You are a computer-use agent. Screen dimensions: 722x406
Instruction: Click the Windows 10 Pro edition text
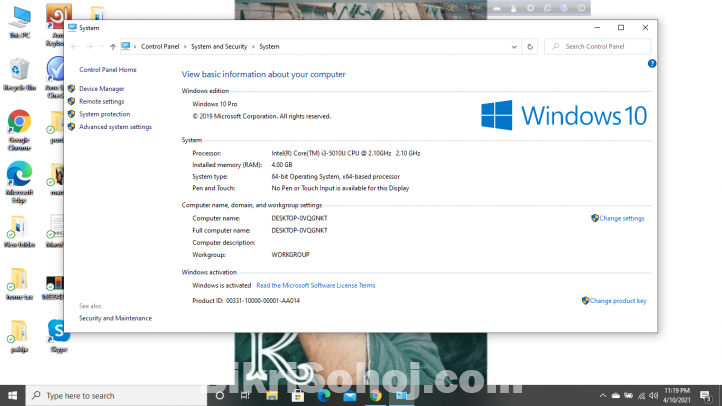[x=215, y=104]
